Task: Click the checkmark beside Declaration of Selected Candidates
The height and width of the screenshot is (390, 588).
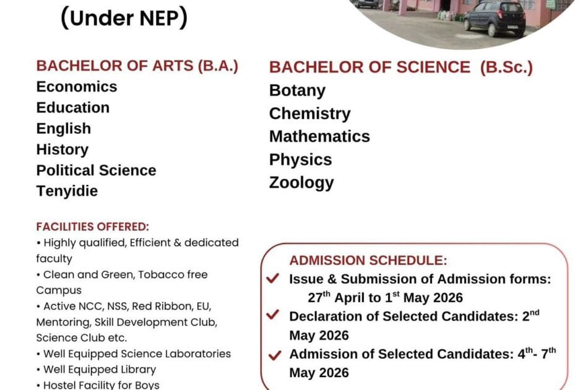Action: point(272,316)
